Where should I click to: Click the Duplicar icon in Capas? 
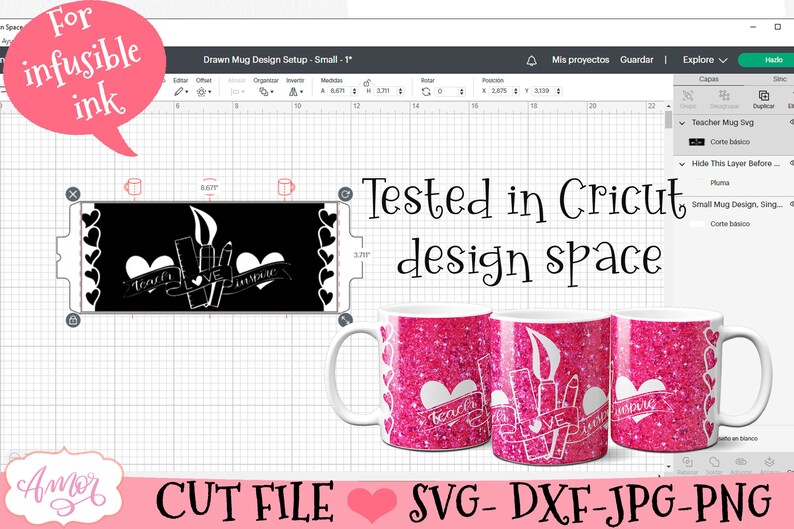[x=764, y=95]
